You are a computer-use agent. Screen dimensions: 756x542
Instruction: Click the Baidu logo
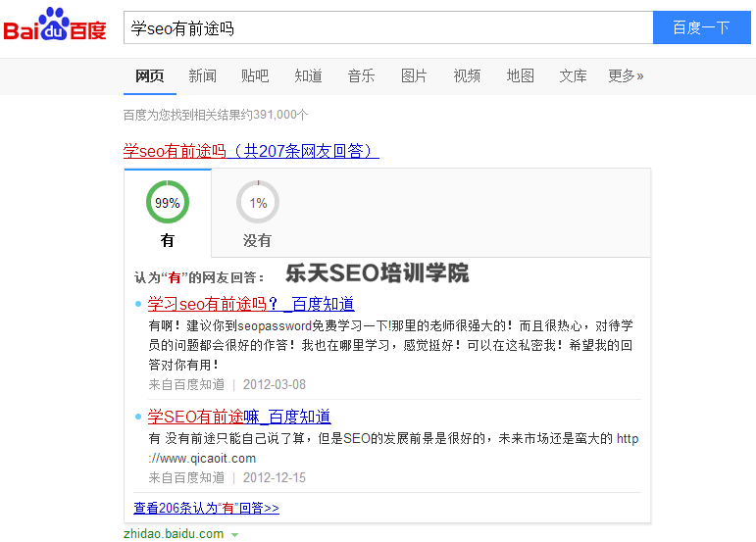coord(55,25)
